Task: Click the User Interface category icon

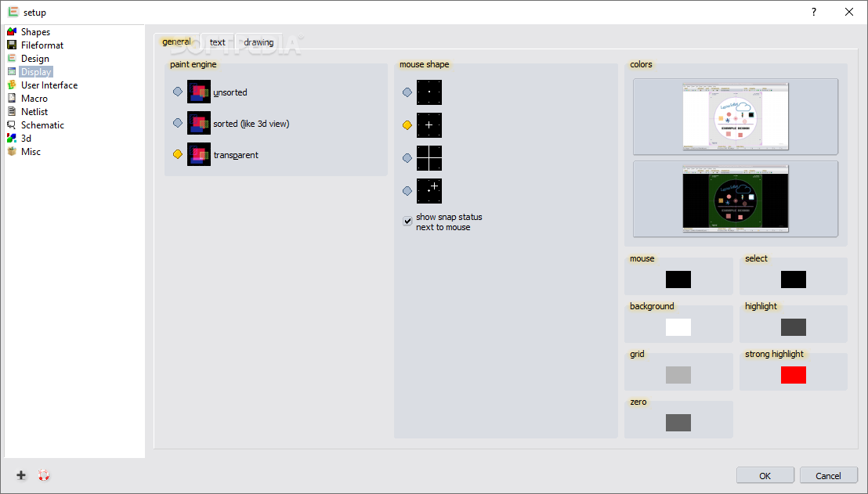Action: pos(12,85)
